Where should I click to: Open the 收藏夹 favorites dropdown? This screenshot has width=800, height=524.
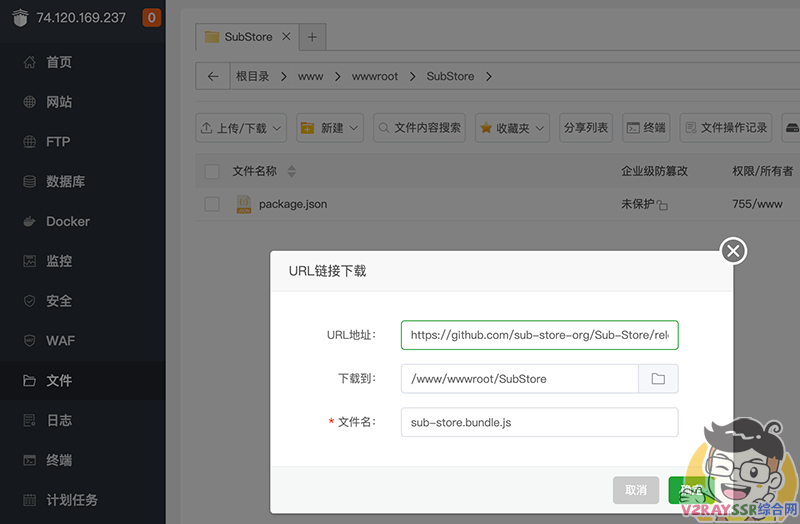(x=513, y=128)
